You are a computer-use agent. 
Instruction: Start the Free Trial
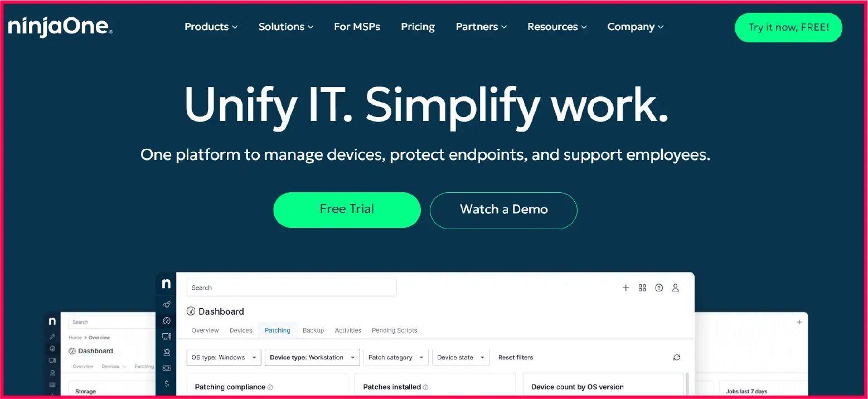(x=347, y=210)
